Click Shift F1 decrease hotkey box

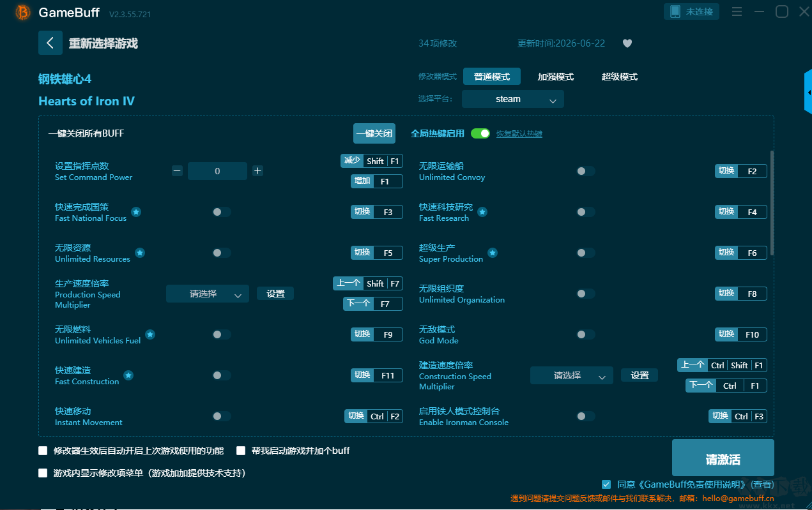pos(372,161)
